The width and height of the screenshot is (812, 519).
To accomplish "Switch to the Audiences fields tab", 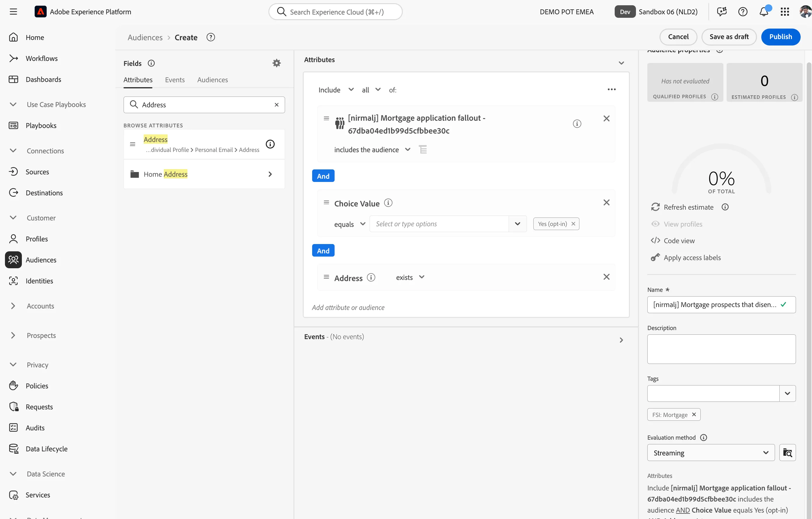I will tap(212, 80).
